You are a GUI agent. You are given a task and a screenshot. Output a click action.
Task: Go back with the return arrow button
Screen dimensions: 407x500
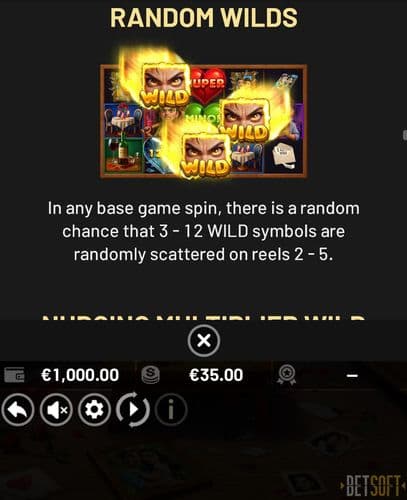[x=18, y=410]
